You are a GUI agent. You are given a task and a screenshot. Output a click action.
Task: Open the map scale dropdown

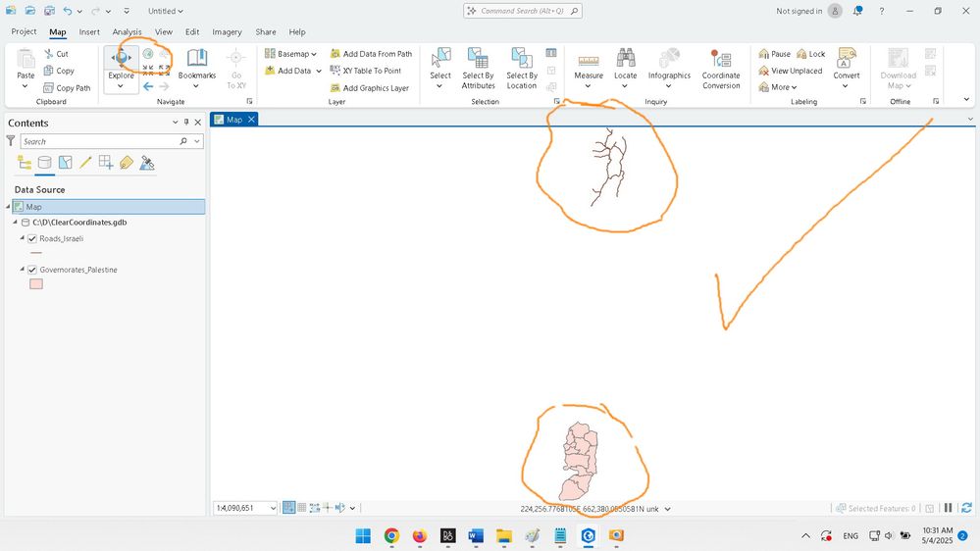click(273, 508)
